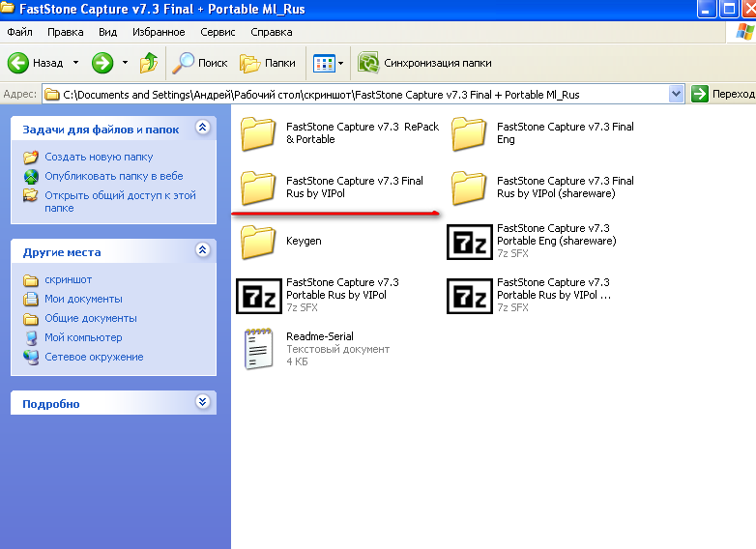Select the Readme-Serial notepad icon

click(258, 349)
